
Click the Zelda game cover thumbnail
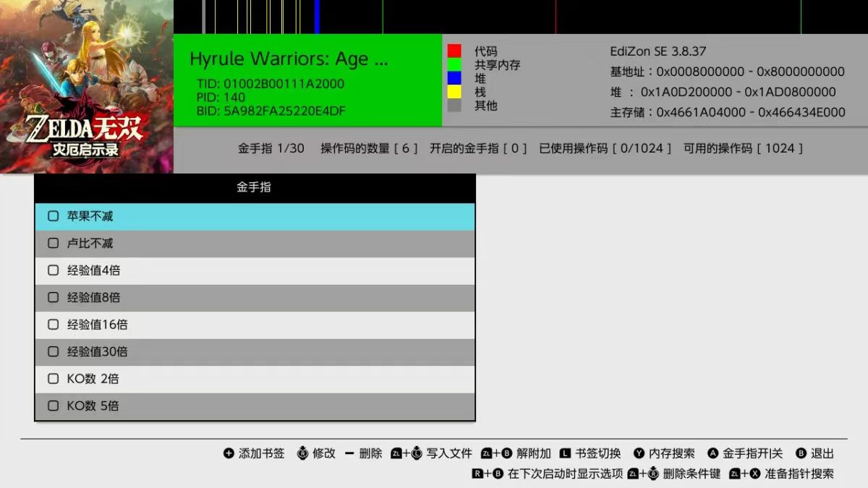point(87,87)
